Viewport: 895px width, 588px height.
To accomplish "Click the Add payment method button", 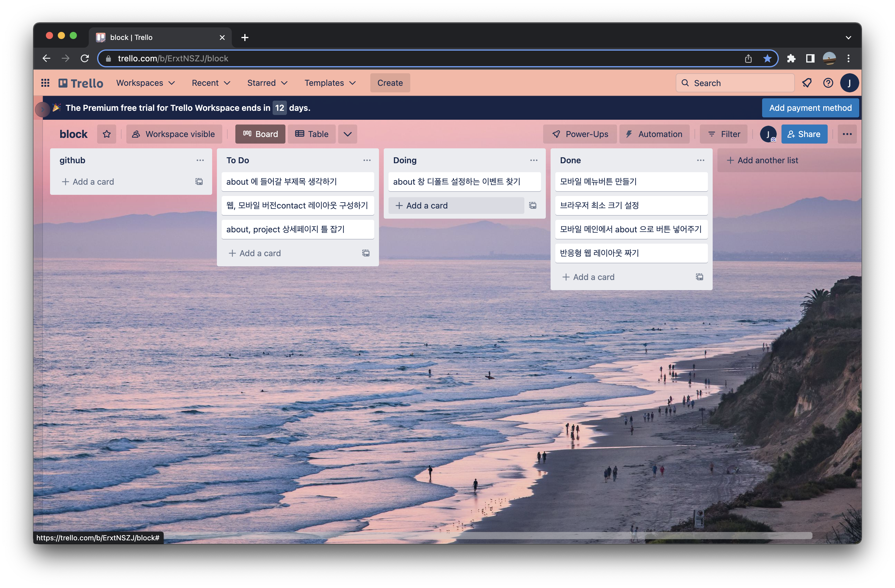I will pyautogui.click(x=810, y=108).
